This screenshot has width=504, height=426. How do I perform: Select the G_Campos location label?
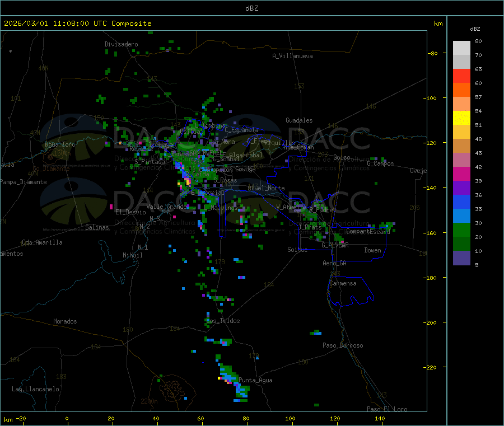point(380,163)
